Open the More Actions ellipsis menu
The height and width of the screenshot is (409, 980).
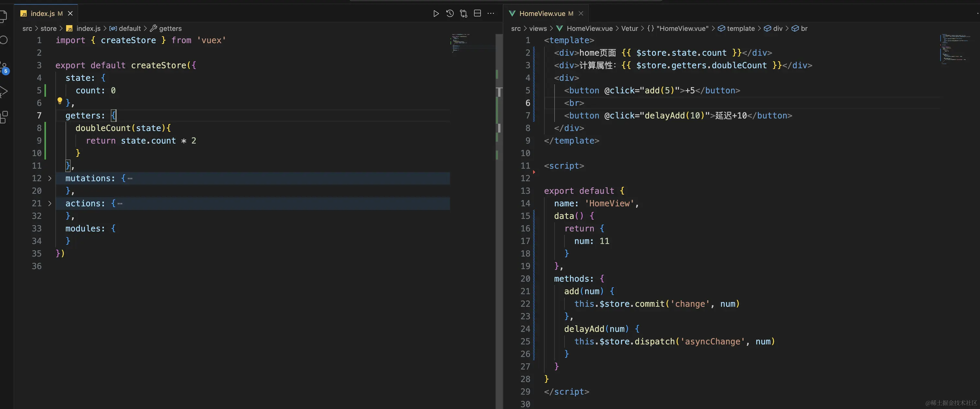click(491, 13)
